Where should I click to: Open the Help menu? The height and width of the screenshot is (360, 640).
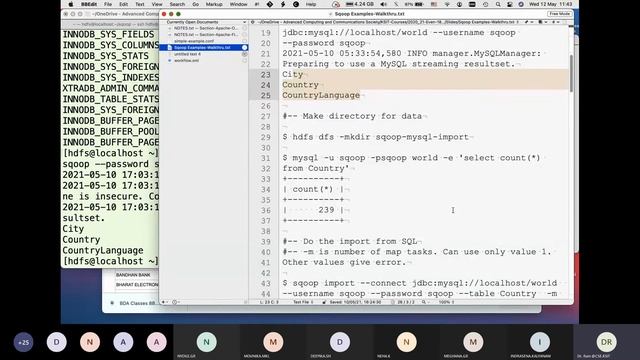(x=311, y=4)
